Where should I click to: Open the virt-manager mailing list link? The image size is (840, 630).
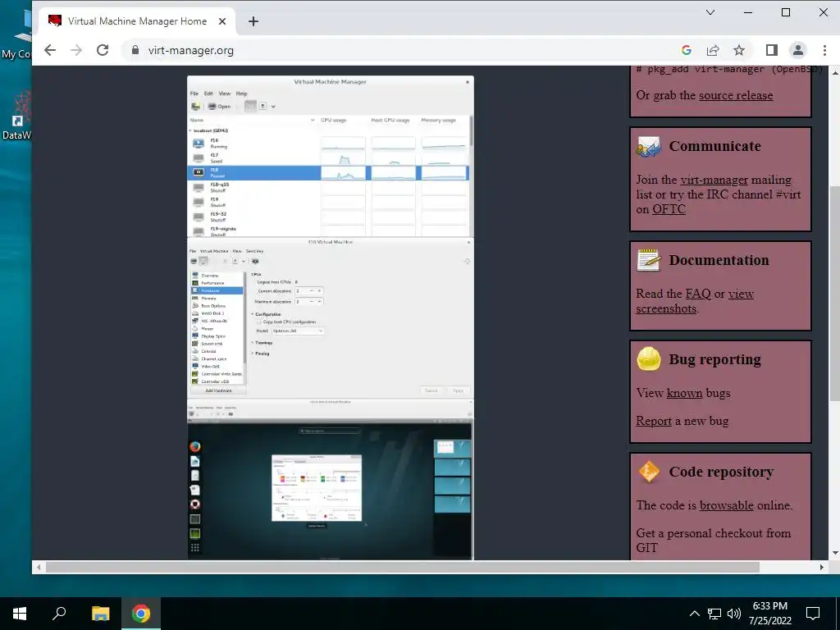714,180
